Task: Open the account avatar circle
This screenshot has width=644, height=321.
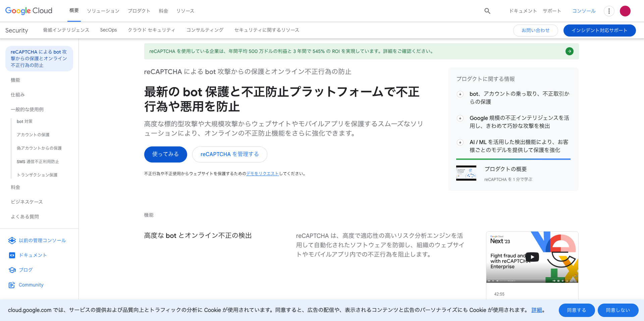Action: (x=625, y=11)
